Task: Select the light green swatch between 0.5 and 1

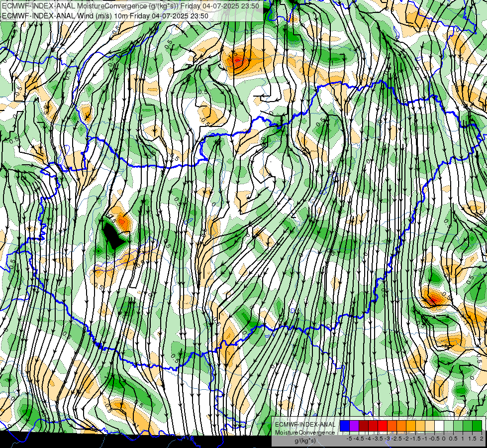Action: coord(458,426)
